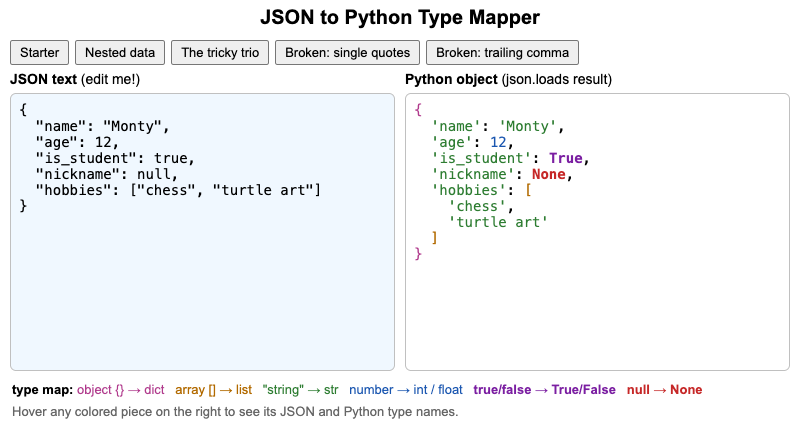Click the pink closing dict brace
Image resolution: width=800 pixels, height=442 pixels.
418,254
